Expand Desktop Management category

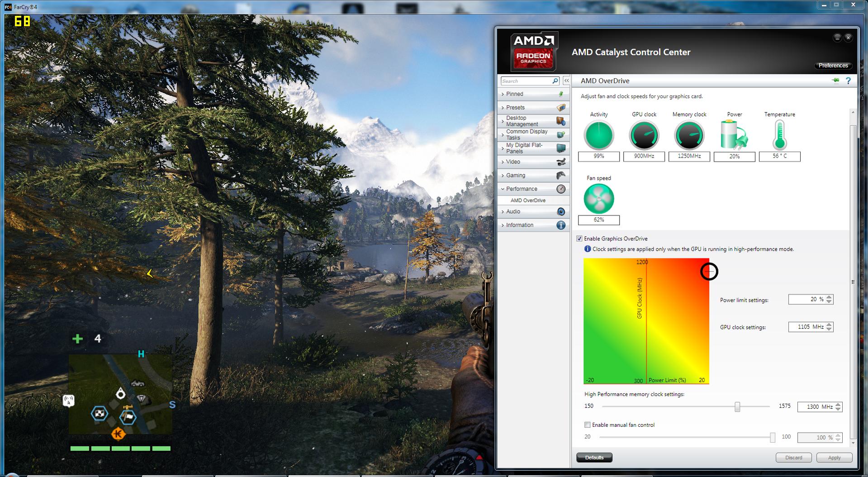(x=503, y=121)
